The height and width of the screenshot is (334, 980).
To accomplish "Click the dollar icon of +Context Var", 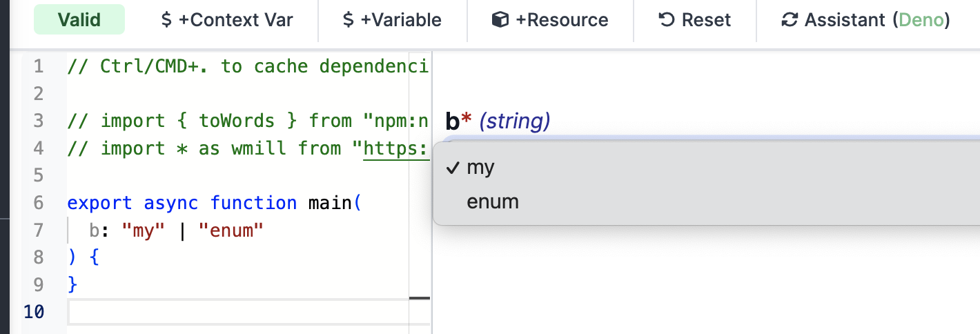I will [x=166, y=20].
